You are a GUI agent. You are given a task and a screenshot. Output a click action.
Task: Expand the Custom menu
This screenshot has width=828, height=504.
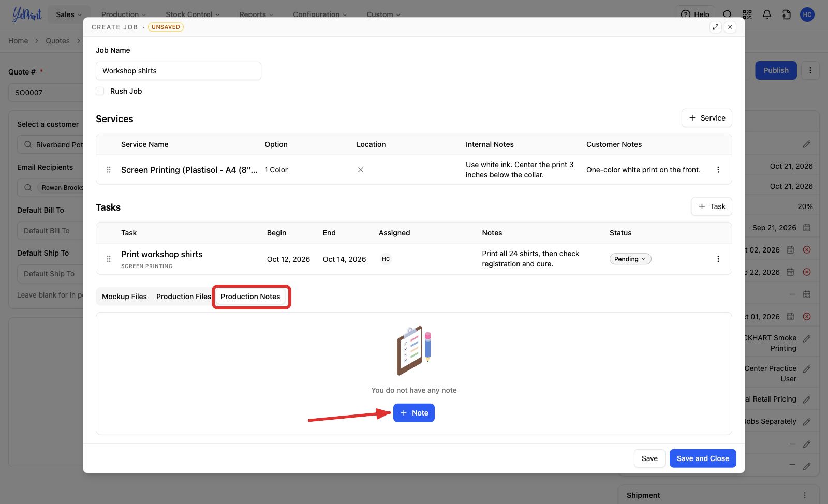point(383,14)
